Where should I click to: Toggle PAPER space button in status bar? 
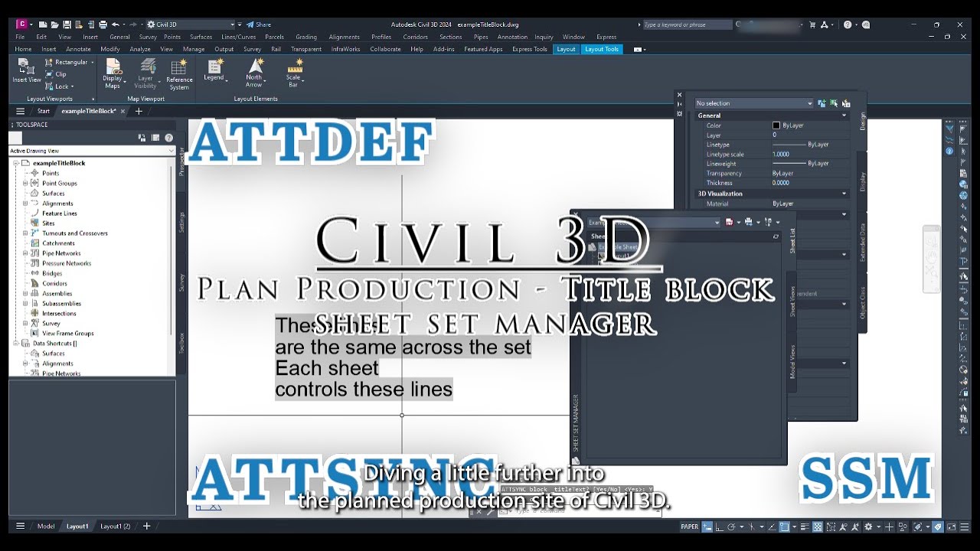click(x=689, y=527)
